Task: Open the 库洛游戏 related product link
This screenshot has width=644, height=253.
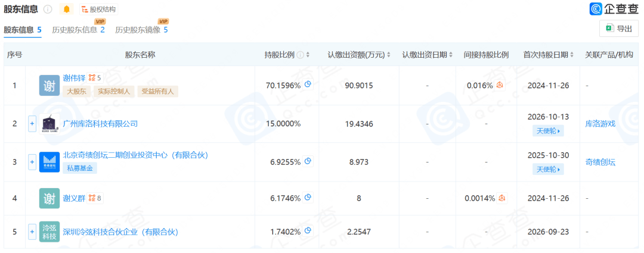Action: 600,124
